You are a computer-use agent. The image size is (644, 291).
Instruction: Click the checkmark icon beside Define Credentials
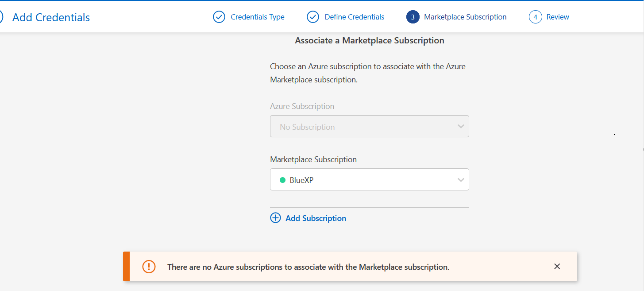313,17
